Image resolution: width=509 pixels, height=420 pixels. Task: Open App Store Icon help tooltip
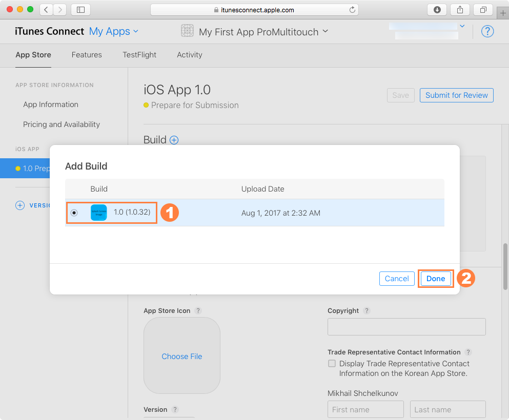tap(198, 311)
